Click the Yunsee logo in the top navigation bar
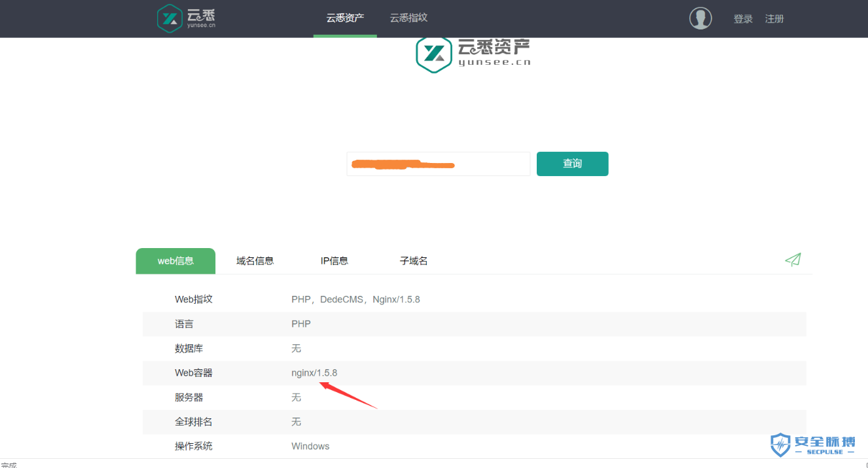The width and height of the screenshot is (868, 468). coord(187,18)
